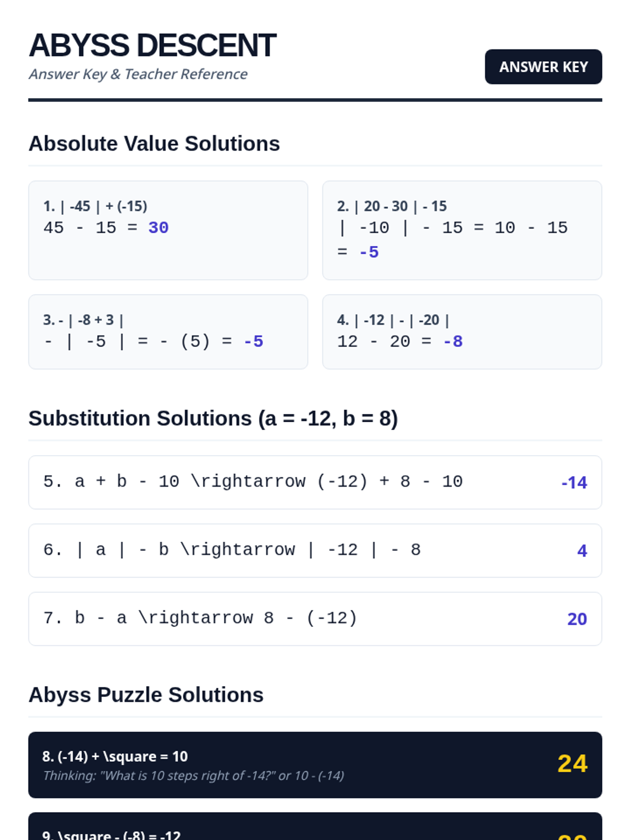Select row 5 expression a + b - 10
Screen dimensions: 630x840
click(253, 481)
